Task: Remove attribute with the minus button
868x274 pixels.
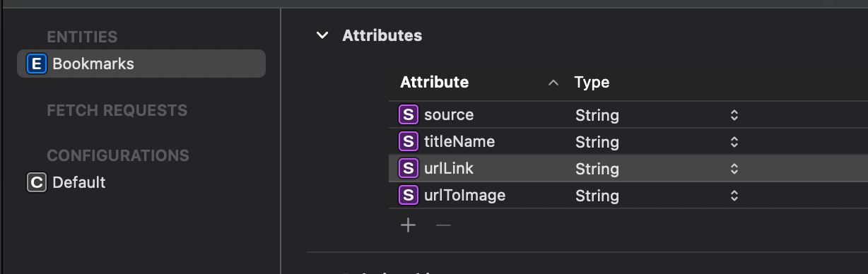Action: pyautogui.click(x=443, y=225)
